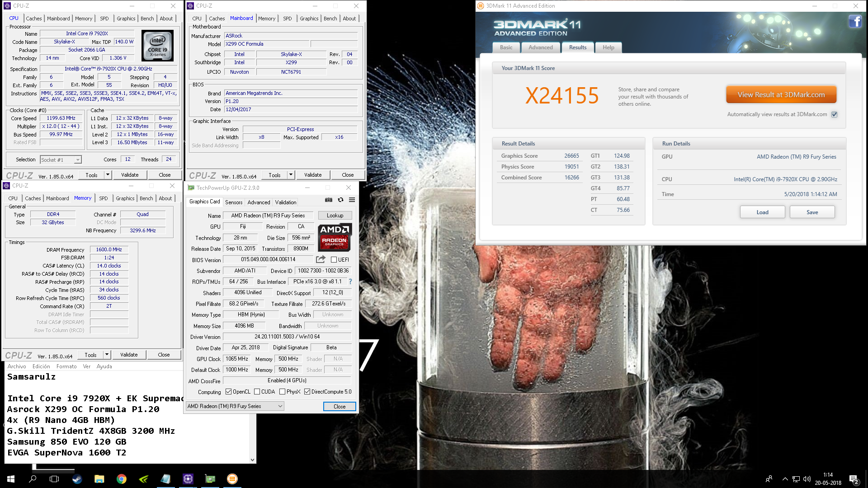Open Bench tab in the CPU-Z Mainboard window
The image size is (868, 488).
pos(330,19)
